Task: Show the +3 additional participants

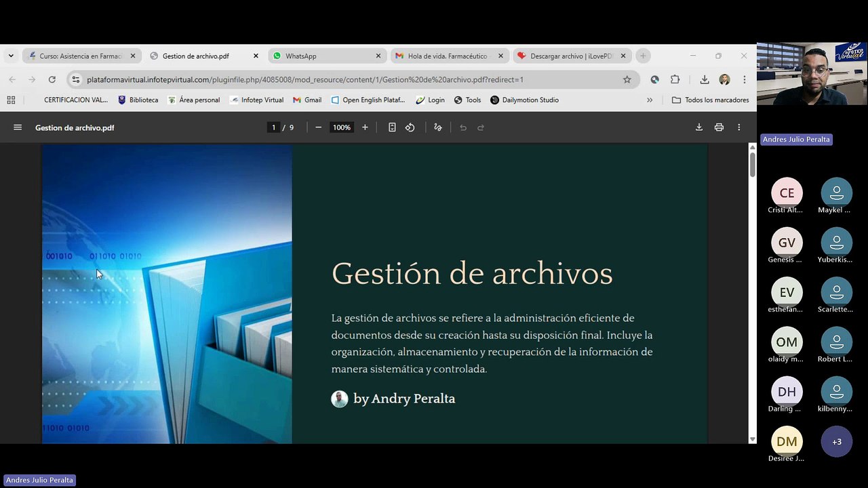Action: (837, 441)
